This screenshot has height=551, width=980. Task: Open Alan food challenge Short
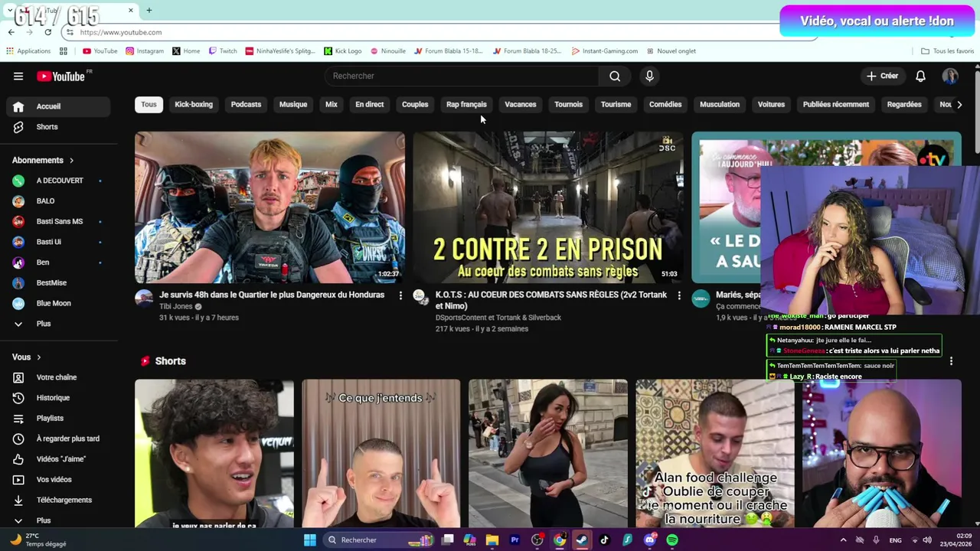[714, 453]
